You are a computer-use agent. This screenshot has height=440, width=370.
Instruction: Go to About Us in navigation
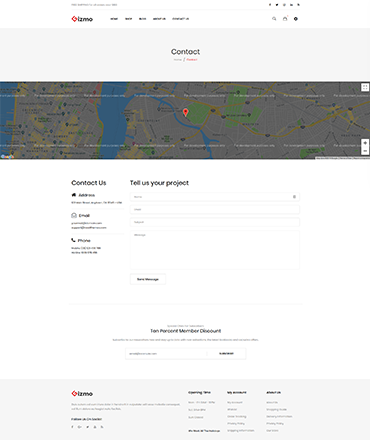[159, 19]
